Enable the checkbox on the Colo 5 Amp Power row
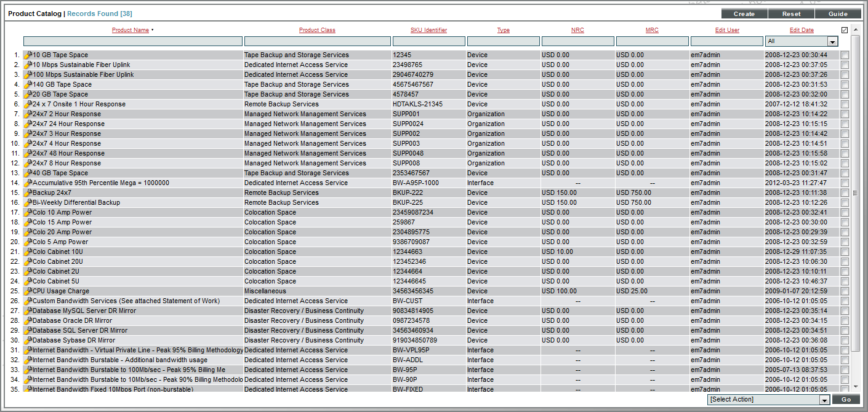Screen dimensions: 868x412 tap(845, 242)
